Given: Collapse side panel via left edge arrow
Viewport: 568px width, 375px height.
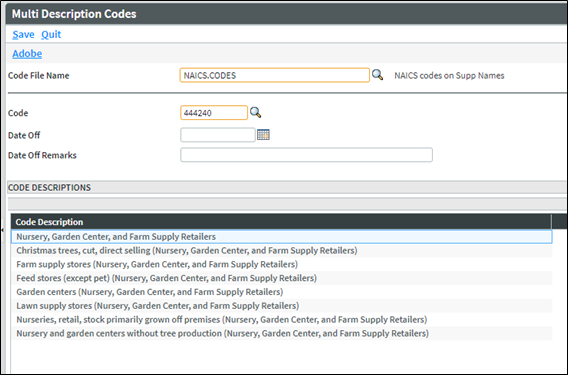Looking at the screenshot, I should click(2, 230).
